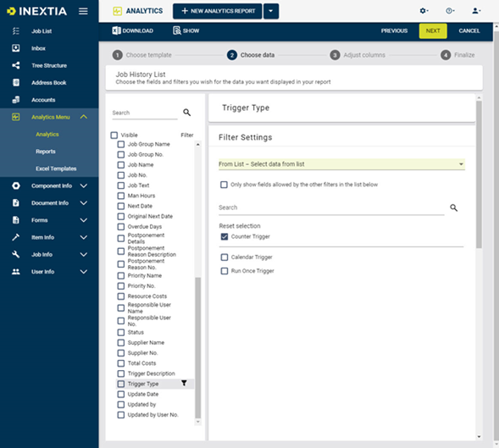Click the Download button
The width and height of the screenshot is (499, 448).
click(133, 30)
